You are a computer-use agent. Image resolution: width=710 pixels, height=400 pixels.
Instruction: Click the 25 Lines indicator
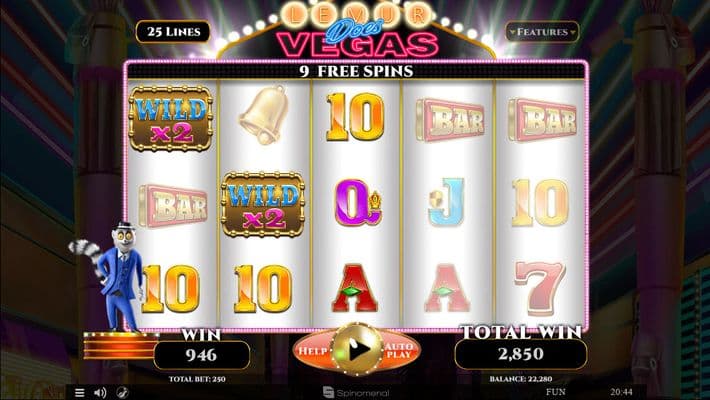tap(173, 32)
